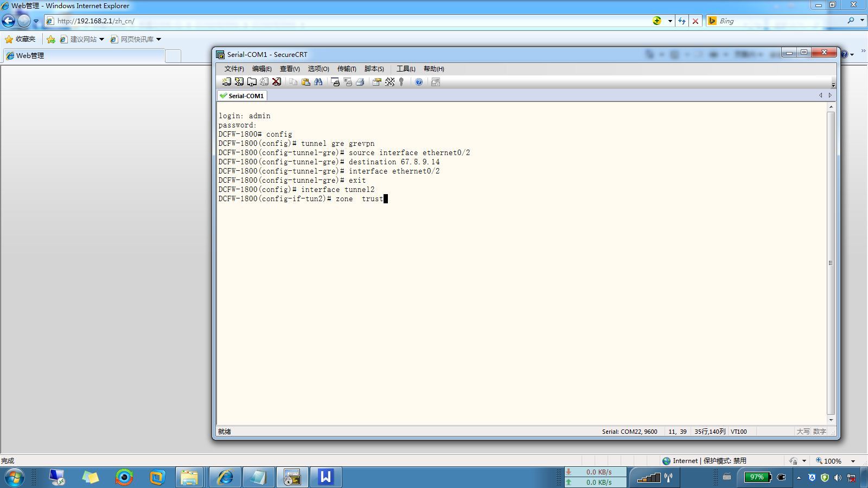The image size is (868, 488).
Task: Click the signal strength bars in taskbar
Action: tap(649, 477)
